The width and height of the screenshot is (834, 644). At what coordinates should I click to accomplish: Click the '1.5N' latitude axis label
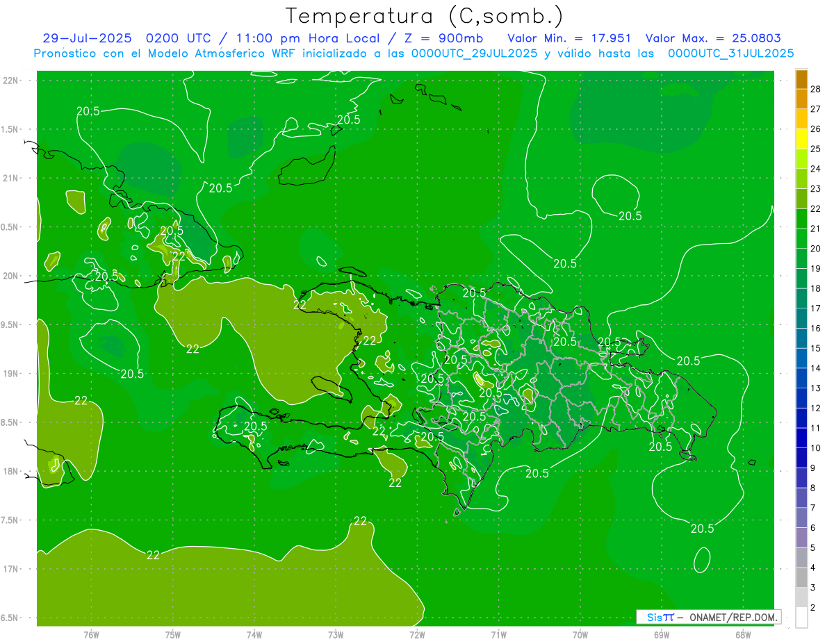click(x=10, y=129)
